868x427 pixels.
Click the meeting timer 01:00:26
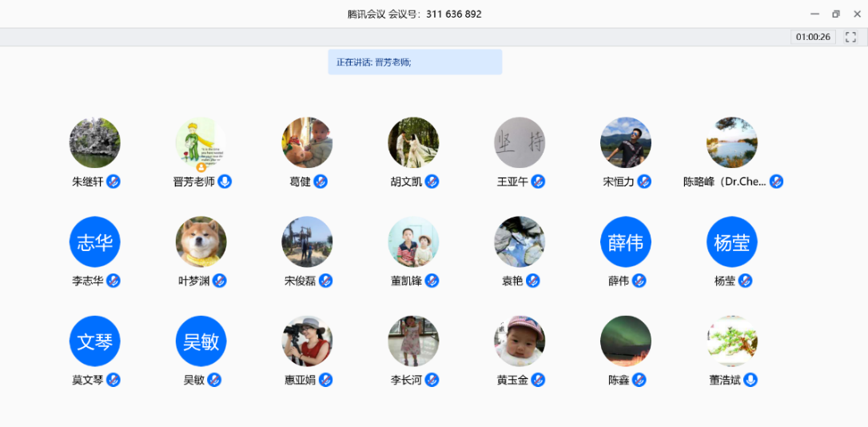click(x=813, y=37)
